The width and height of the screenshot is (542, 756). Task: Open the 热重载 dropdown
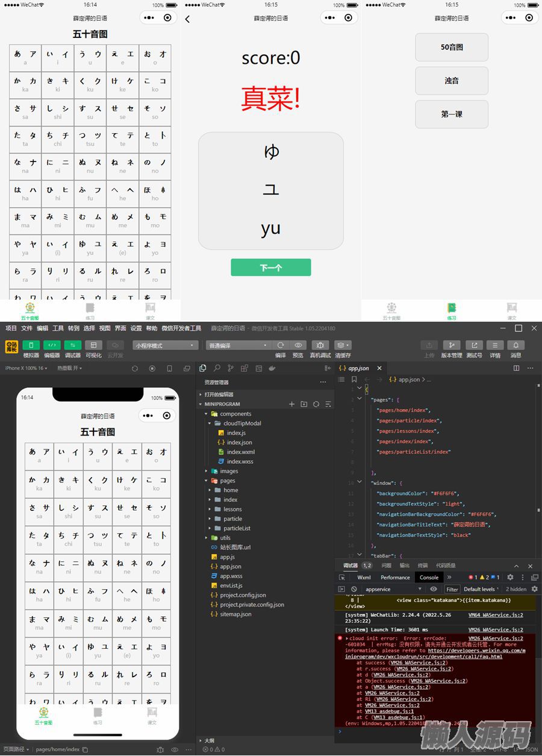69,368
